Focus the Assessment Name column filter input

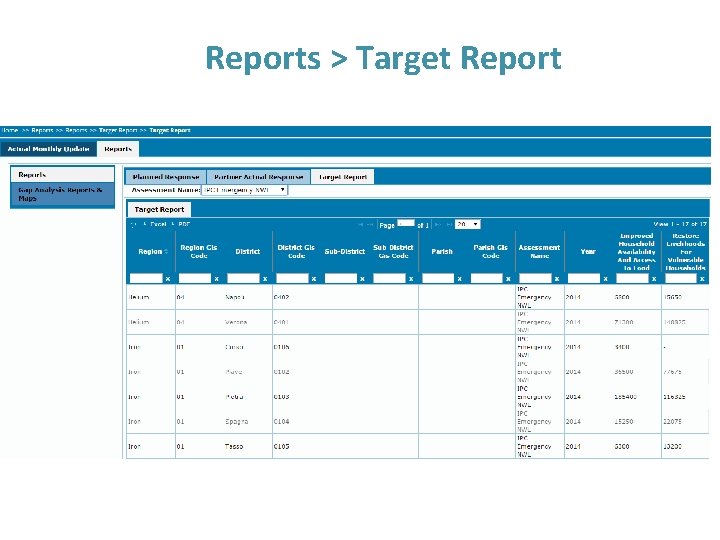tap(535, 278)
